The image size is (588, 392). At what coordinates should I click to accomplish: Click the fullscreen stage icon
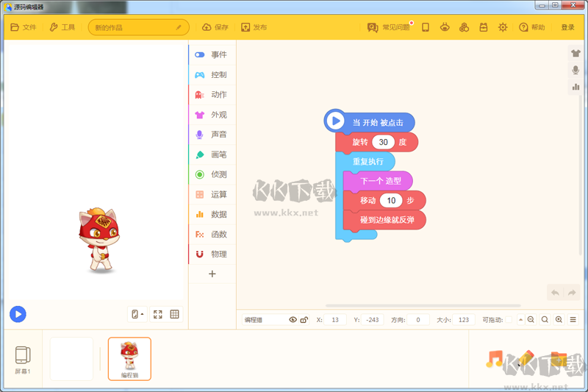pyautogui.click(x=158, y=314)
